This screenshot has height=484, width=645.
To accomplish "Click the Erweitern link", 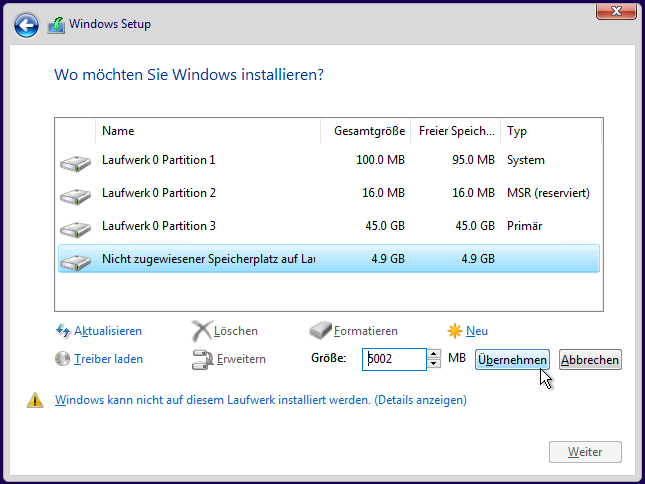I will coord(241,359).
